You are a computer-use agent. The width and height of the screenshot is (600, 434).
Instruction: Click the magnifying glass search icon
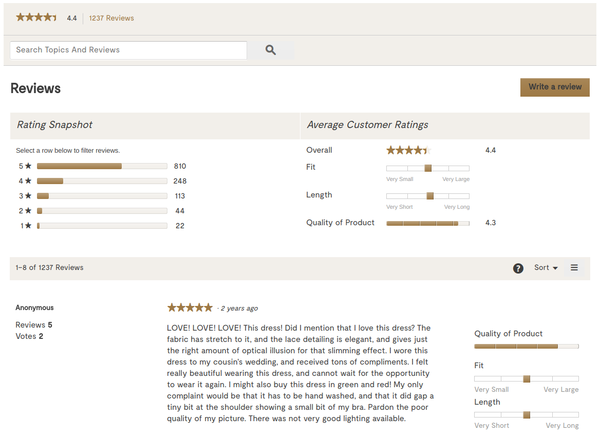pyautogui.click(x=271, y=50)
